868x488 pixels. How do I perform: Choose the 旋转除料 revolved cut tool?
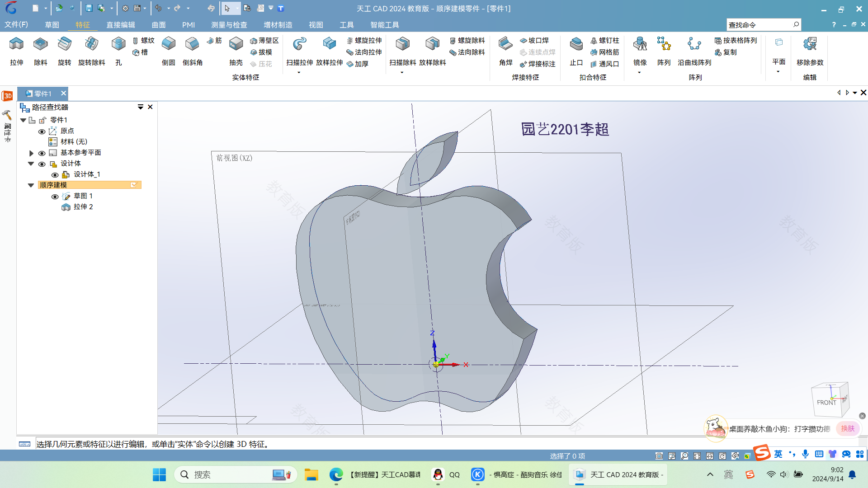point(92,51)
